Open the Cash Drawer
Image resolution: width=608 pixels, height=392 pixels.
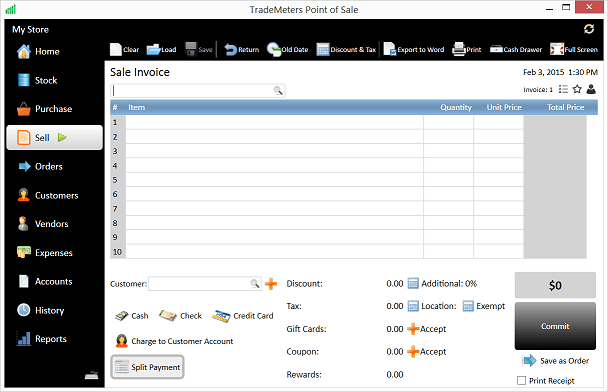coord(516,50)
